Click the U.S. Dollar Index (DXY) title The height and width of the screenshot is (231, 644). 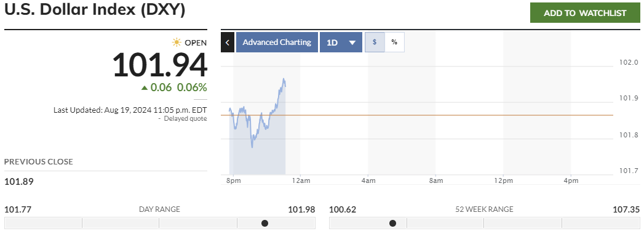click(95, 10)
